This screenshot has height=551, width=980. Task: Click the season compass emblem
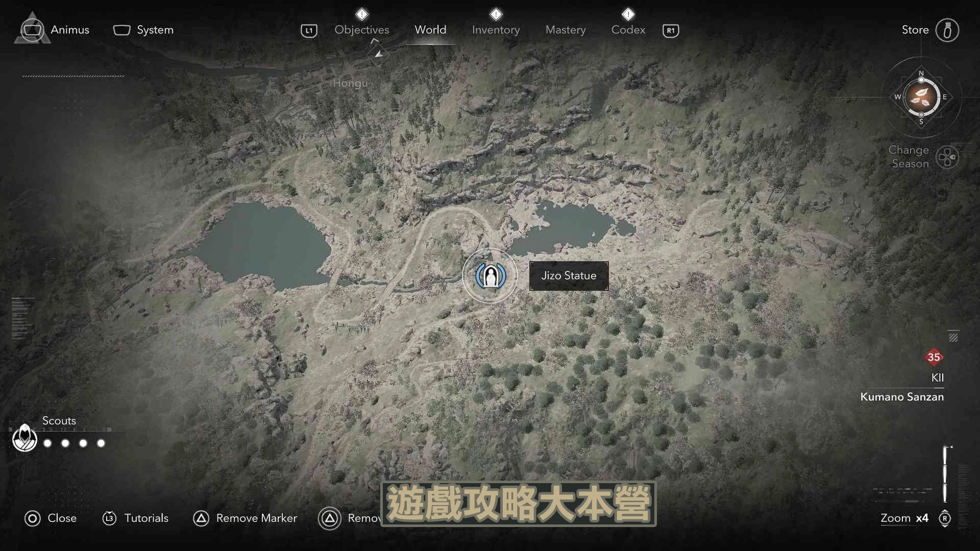(921, 97)
